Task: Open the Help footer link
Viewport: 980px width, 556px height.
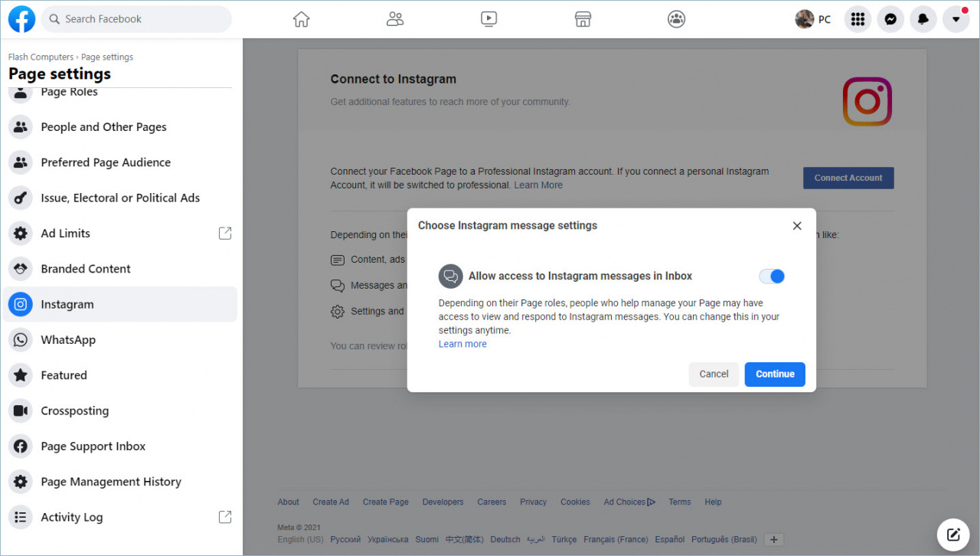Action: [x=713, y=502]
